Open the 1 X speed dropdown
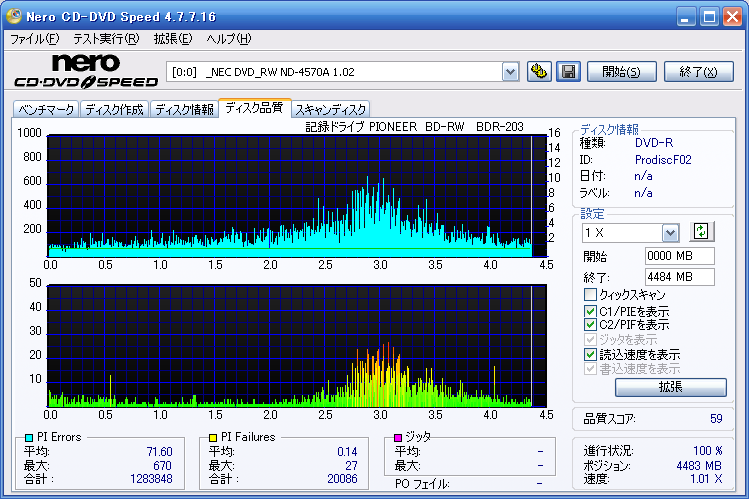The image size is (749, 499). click(x=670, y=233)
